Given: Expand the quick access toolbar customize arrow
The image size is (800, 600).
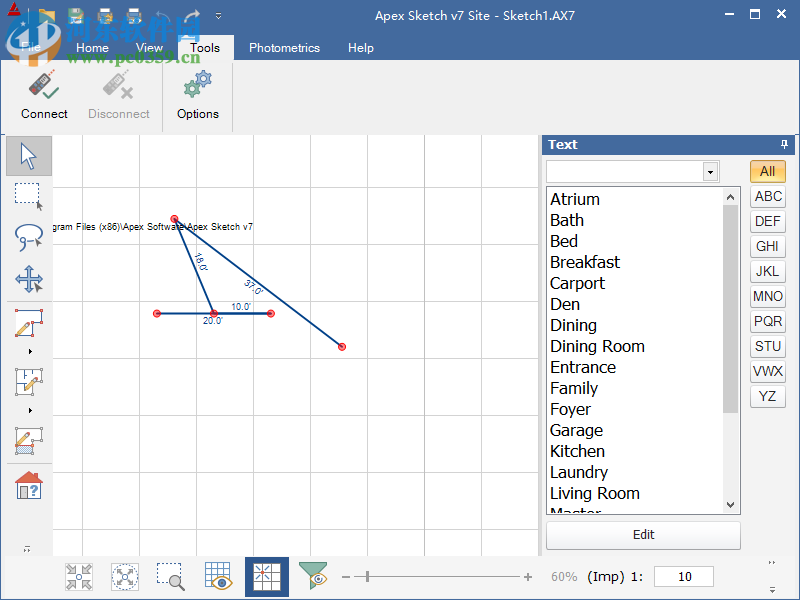Looking at the screenshot, I should (x=218, y=16).
